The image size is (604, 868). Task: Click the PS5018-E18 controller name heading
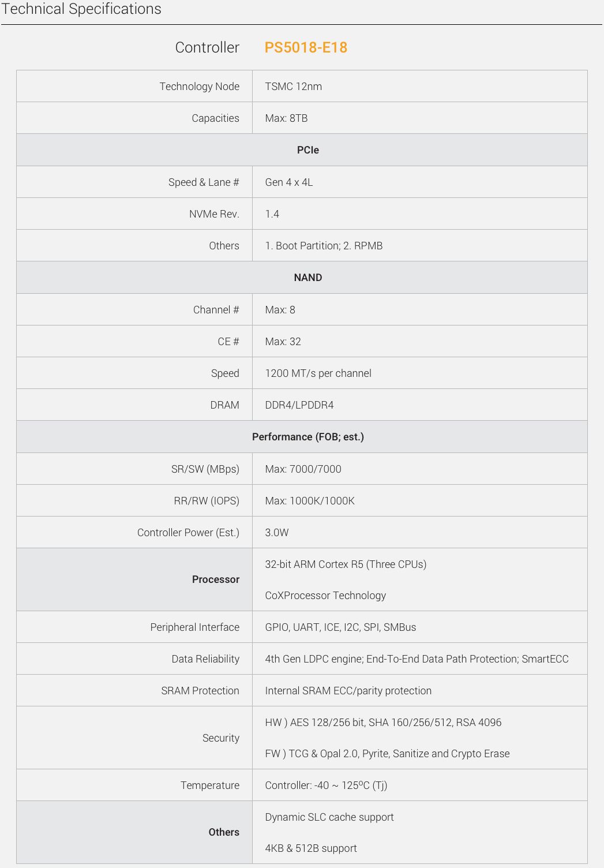coord(306,47)
